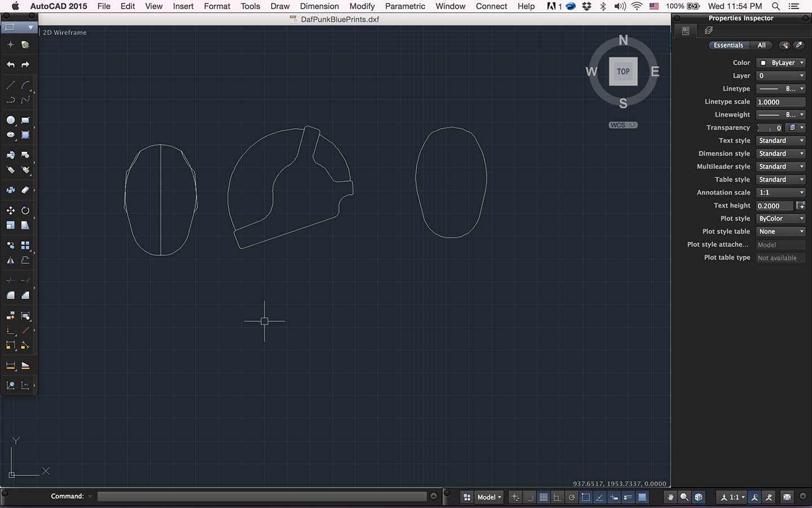Open the Annotation scale 1:1 dropdown
The height and width of the screenshot is (508, 812).
coord(781,192)
